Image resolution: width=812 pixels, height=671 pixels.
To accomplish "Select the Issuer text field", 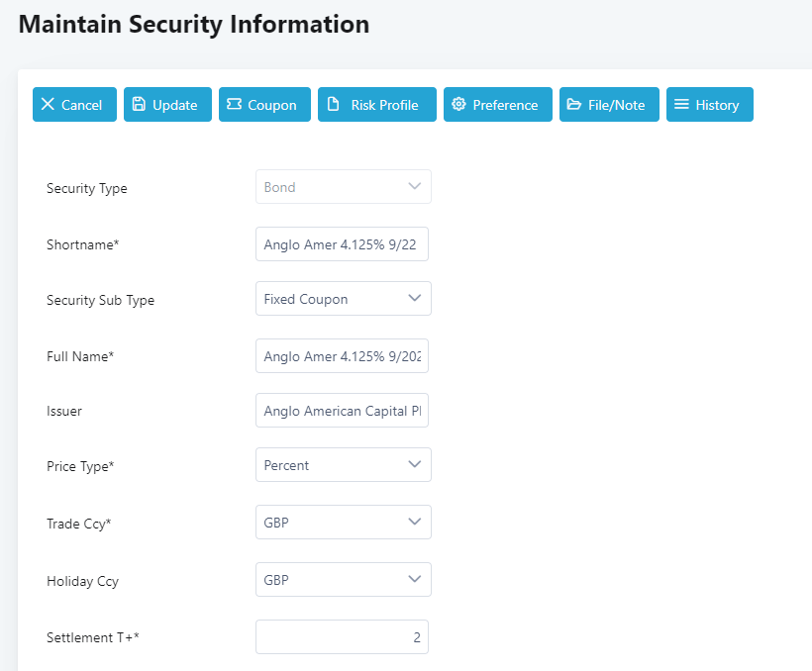I will pos(342,411).
